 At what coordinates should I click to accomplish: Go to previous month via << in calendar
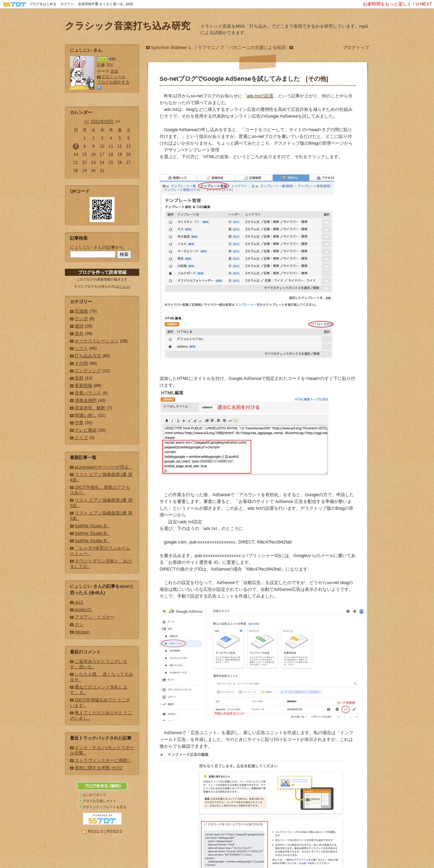[87, 122]
